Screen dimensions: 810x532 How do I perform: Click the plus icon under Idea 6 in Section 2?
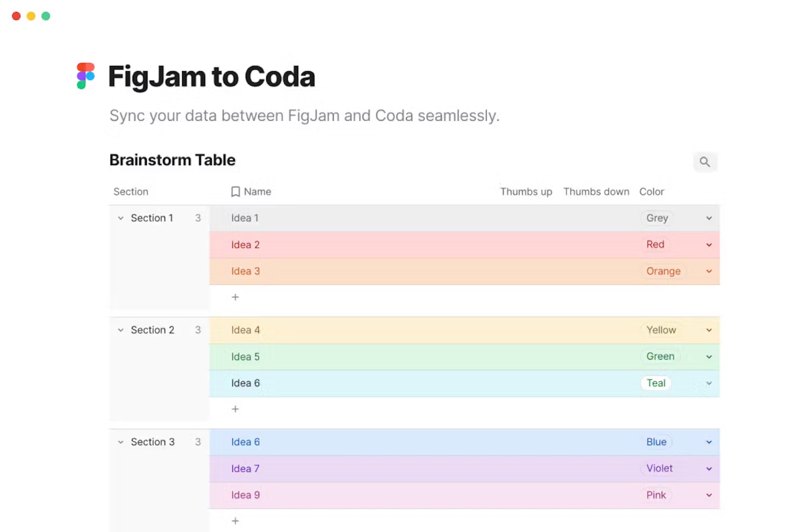tap(235, 409)
